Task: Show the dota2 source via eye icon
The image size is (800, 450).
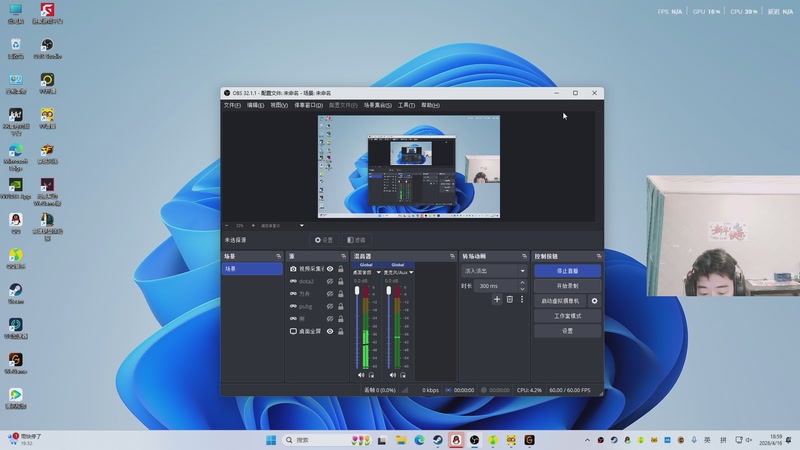Action: 330,281
